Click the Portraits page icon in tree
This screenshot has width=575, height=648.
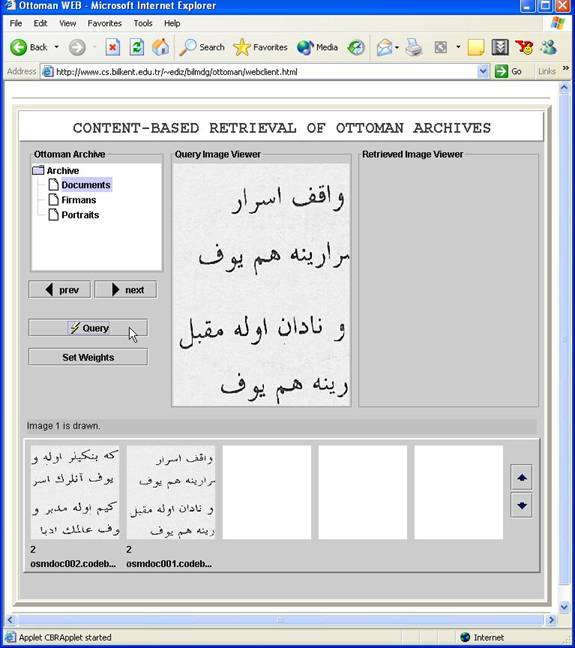pos(53,215)
